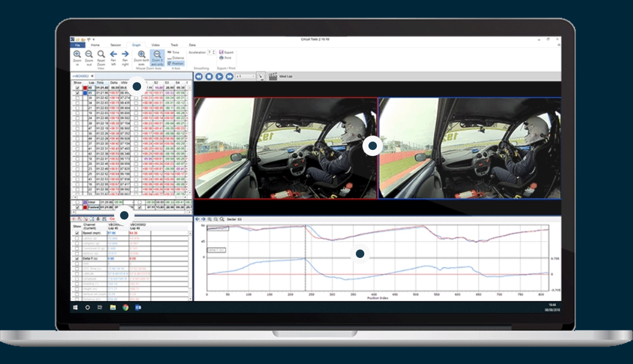Viewport: 633px width, 364px height.
Task: Open the x1 playback speed dropdown
Action: tap(245, 76)
